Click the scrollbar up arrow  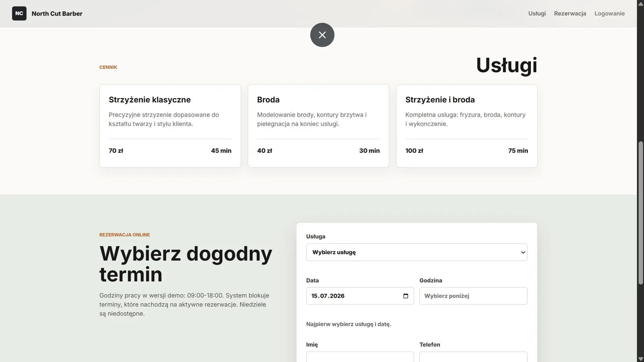click(x=640, y=4)
